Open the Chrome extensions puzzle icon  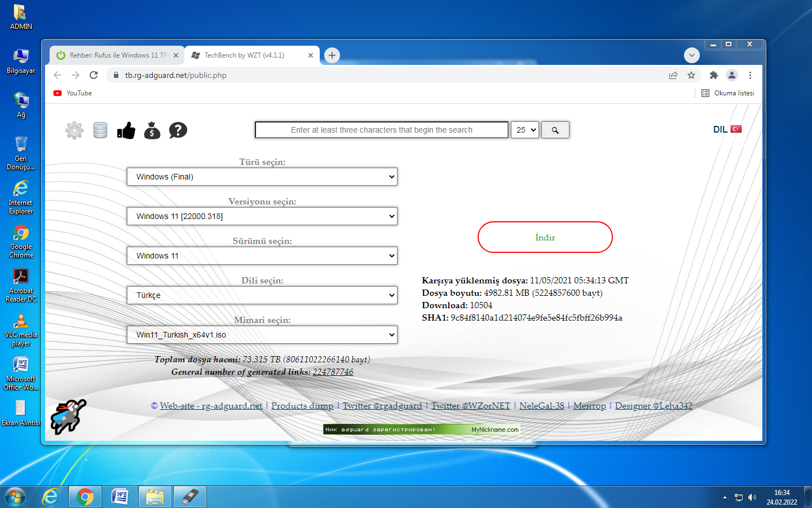(714, 75)
